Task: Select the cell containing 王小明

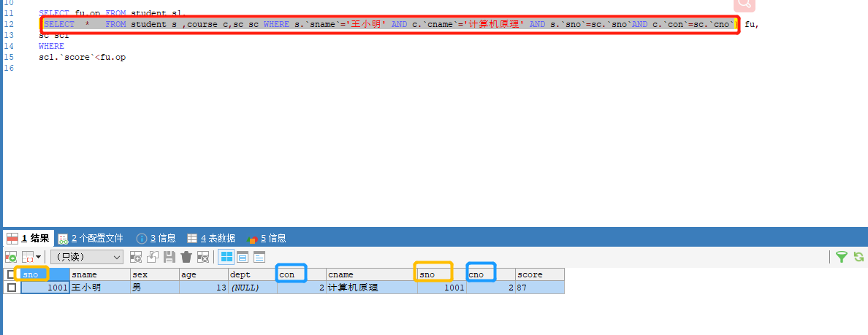Action: tap(99, 288)
